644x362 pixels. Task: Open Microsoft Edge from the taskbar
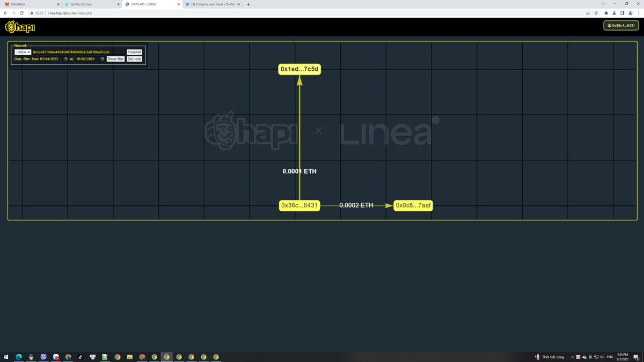pos(18,357)
